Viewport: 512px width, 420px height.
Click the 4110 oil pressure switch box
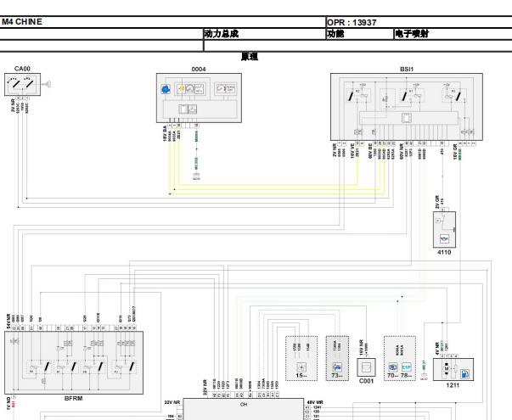pyautogui.click(x=444, y=230)
